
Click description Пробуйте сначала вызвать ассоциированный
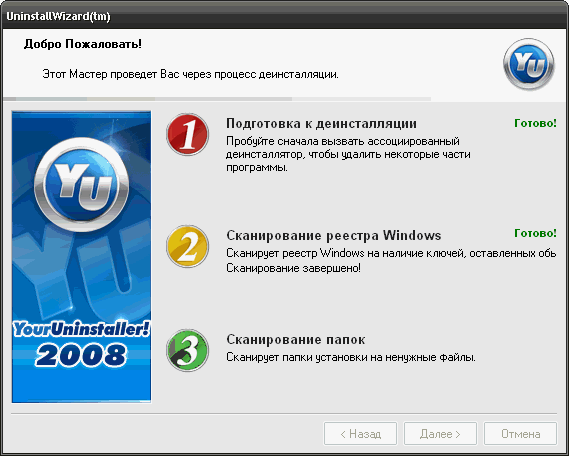(x=343, y=141)
